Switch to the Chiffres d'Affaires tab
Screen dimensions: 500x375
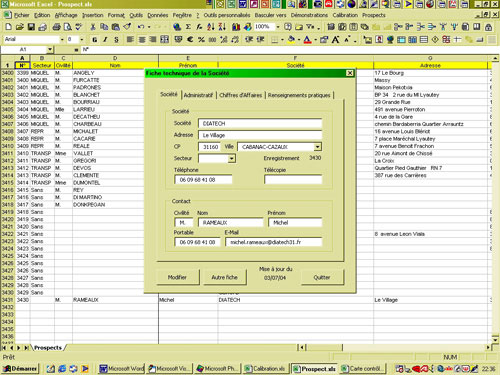pyautogui.click(x=241, y=95)
